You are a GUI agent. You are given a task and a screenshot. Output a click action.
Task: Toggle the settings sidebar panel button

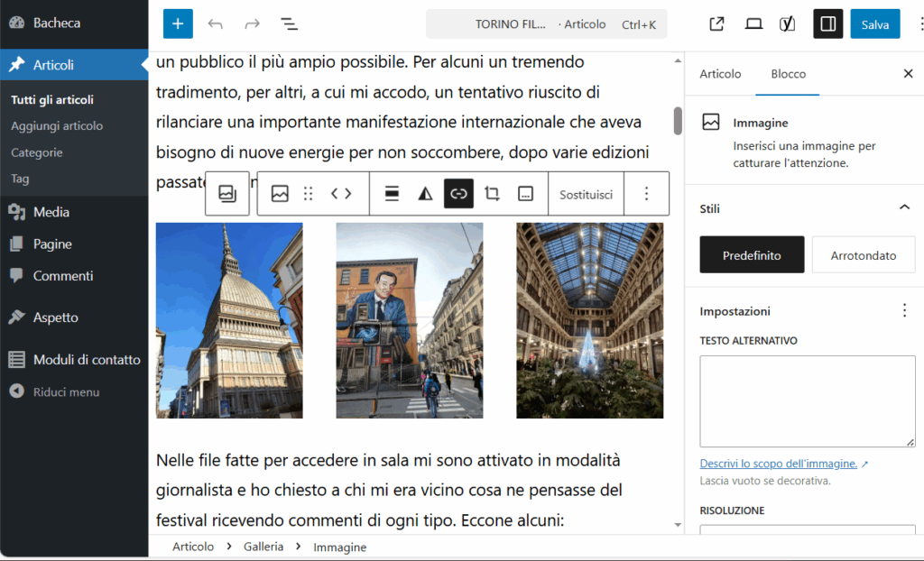tap(827, 24)
